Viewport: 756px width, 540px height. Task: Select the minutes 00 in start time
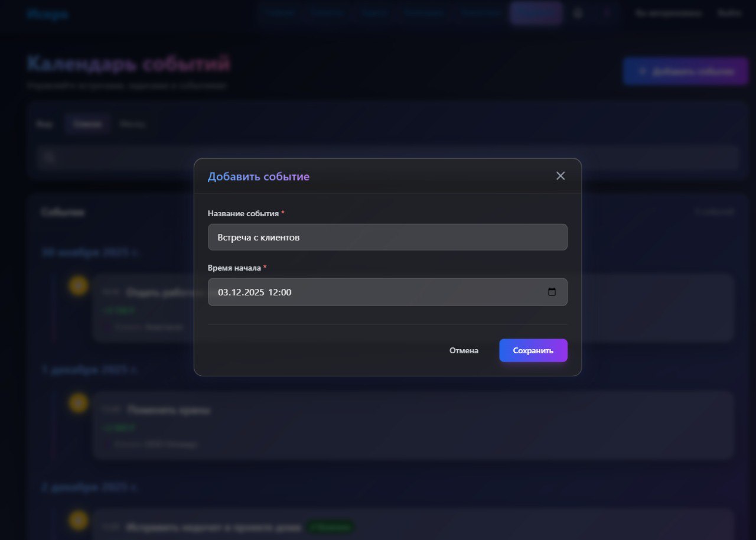286,292
